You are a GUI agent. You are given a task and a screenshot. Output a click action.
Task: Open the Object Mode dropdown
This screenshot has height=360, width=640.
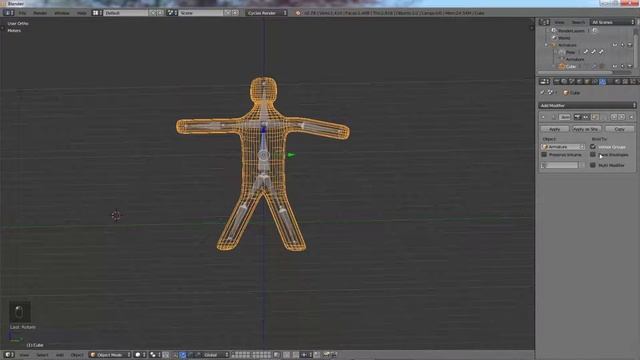coord(110,355)
